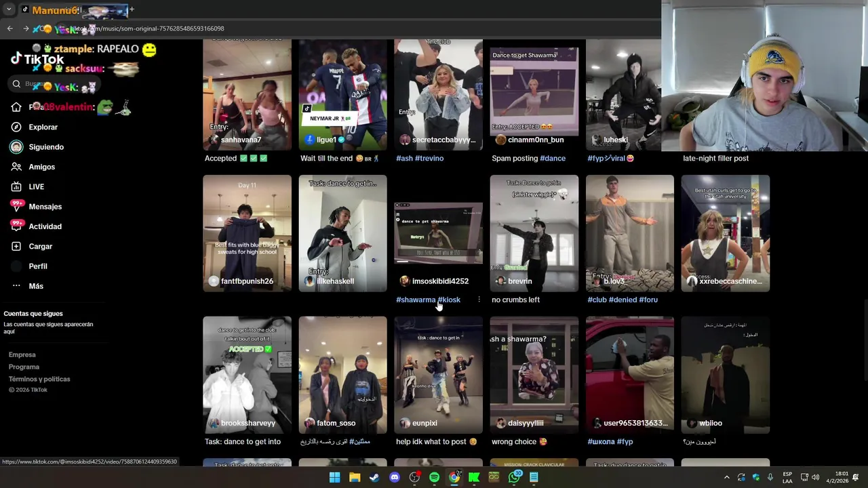This screenshot has width=868, height=488.
Task: Click the TikTok logo
Action: 37,60
